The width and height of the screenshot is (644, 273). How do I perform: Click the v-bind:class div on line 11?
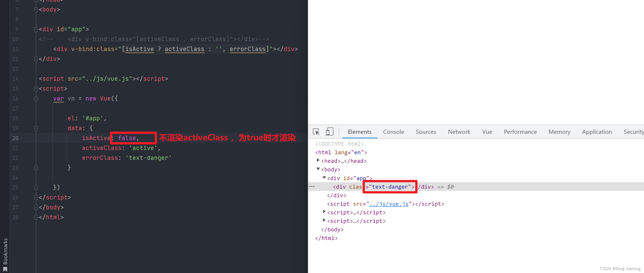click(x=175, y=49)
